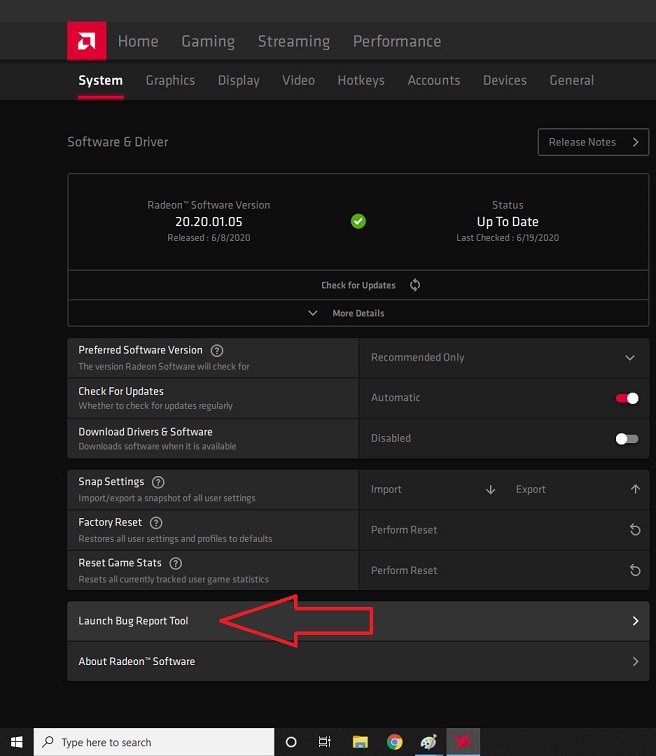Expand the More Details section
656x756 pixels.
click(358, 313)
